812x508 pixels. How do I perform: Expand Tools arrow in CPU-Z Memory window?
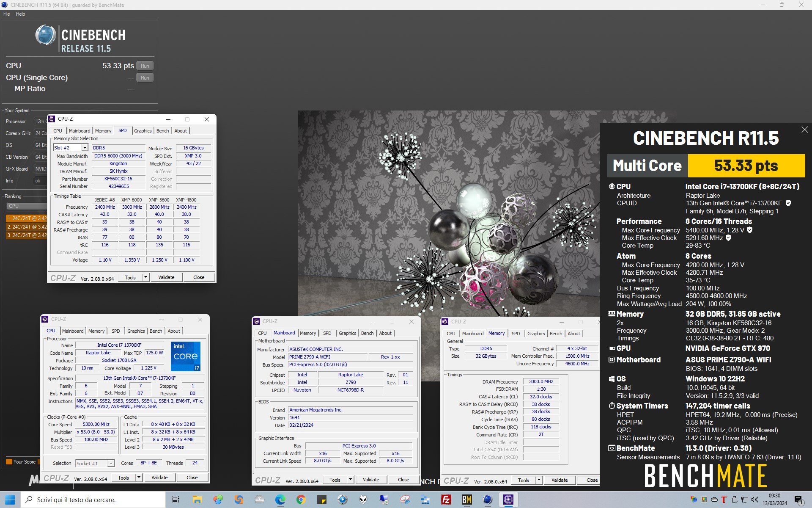click(x=539, y=480)
